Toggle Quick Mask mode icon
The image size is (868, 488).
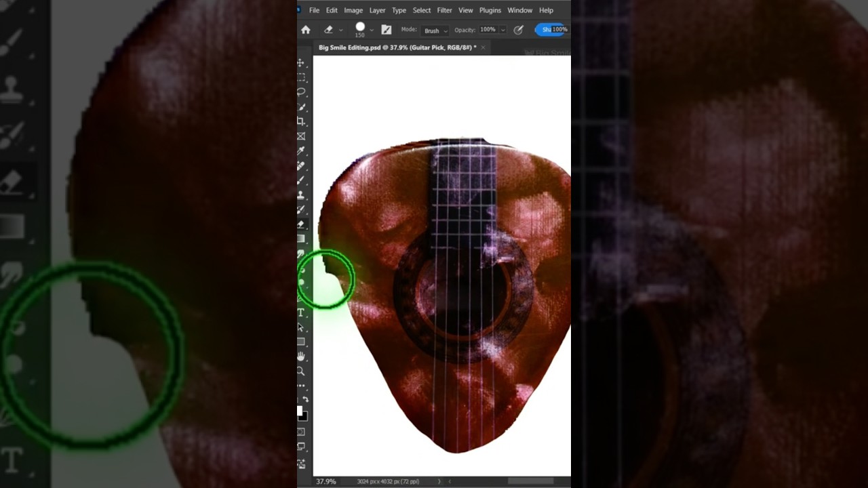tap(301, 432)
